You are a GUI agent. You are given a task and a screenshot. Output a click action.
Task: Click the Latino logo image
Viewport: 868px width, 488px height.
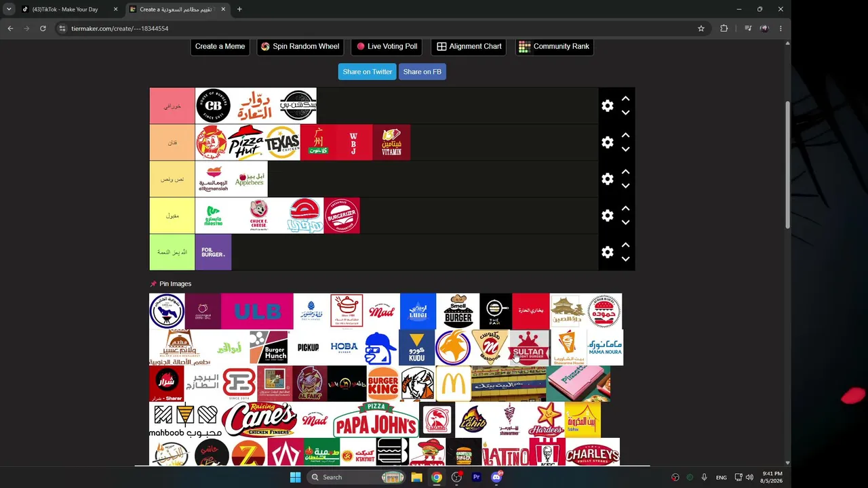click(505, 452)
